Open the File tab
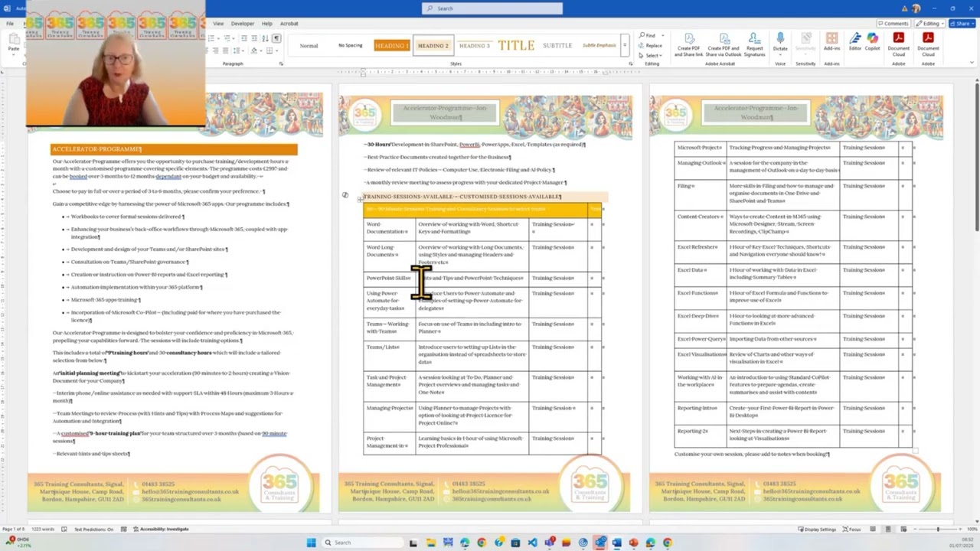 pyautogui.click(x=10, y=24)
